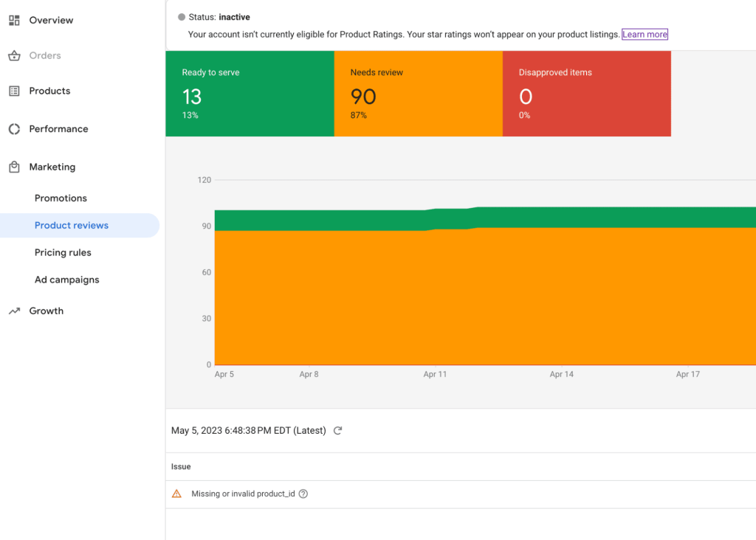The width and height of the screenshot is (756, 540).
Task: Click the Overview dashboard icon
Action: pyautogui.click(x=14, y=21)
